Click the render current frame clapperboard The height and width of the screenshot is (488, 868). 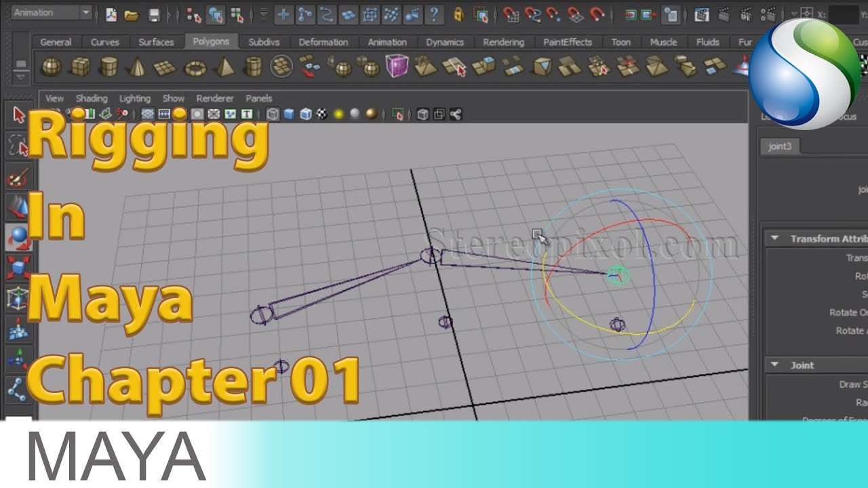pos(702,14)
